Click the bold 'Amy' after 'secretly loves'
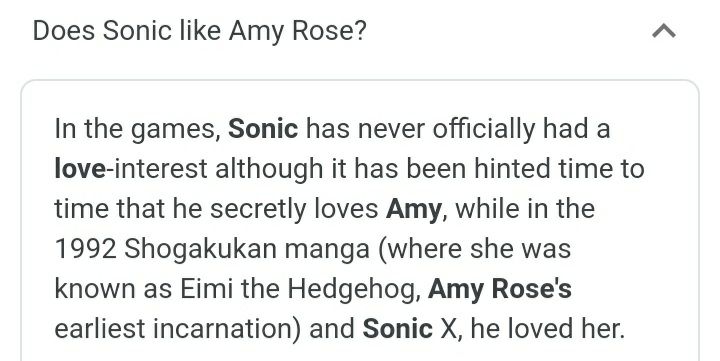Viewport: 720px width, 361px height. tap(414, 210)
